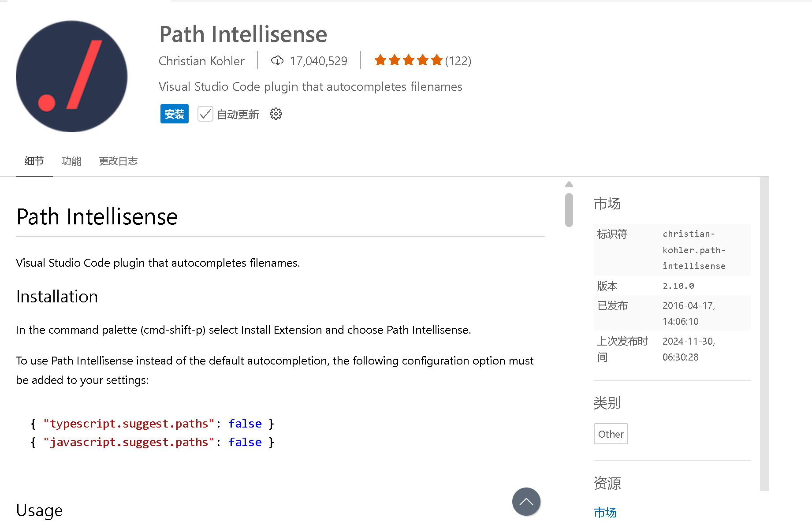Click the README Path Intellisense heading

[x=97, y=217]
